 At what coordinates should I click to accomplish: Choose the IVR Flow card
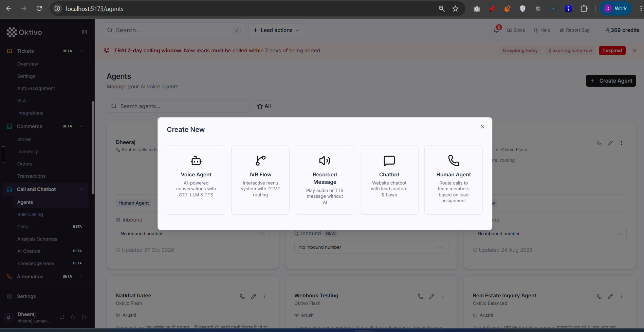(260, 180)
